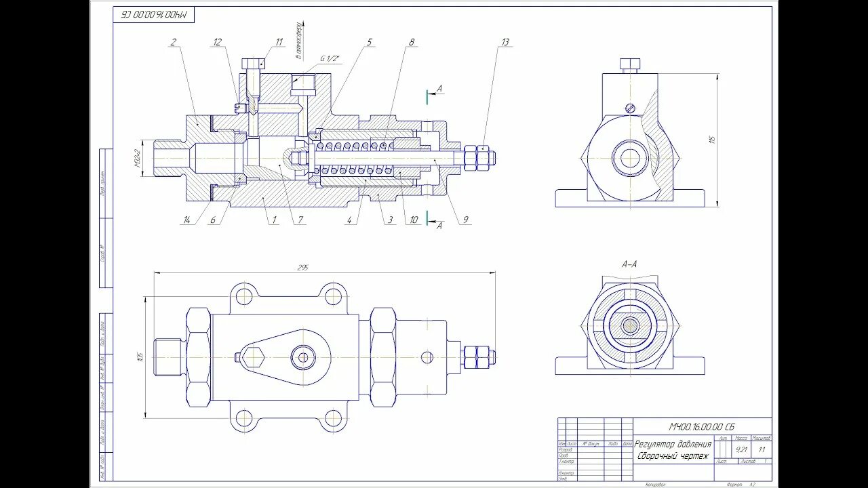Click part callout number 8

(x=411, y=42)
